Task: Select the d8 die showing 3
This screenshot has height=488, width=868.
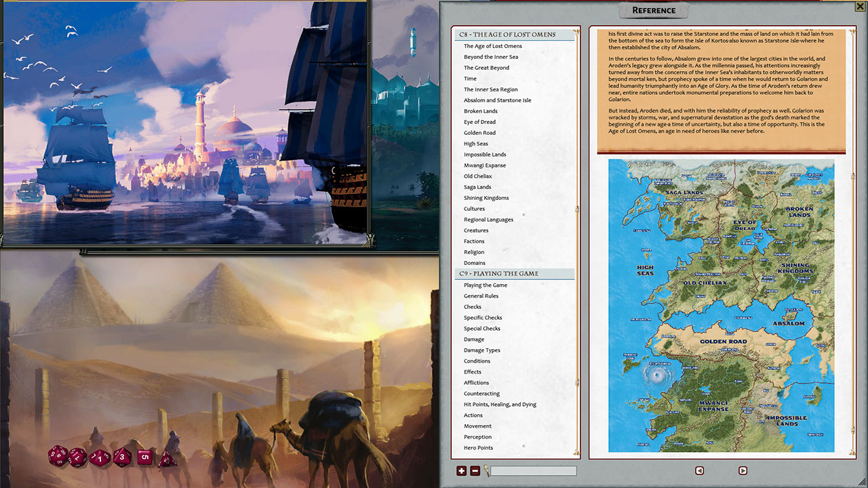Action: 122,456
